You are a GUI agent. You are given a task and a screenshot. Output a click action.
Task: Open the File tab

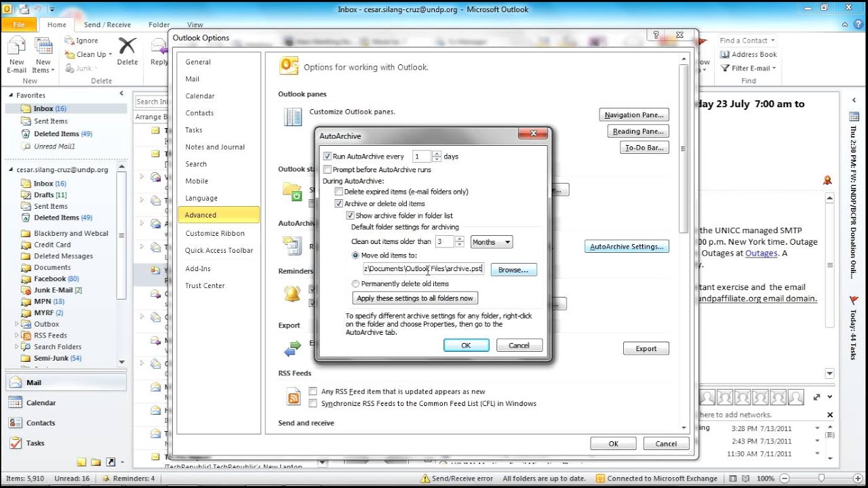pyautogui.click(x=19, y=25)
